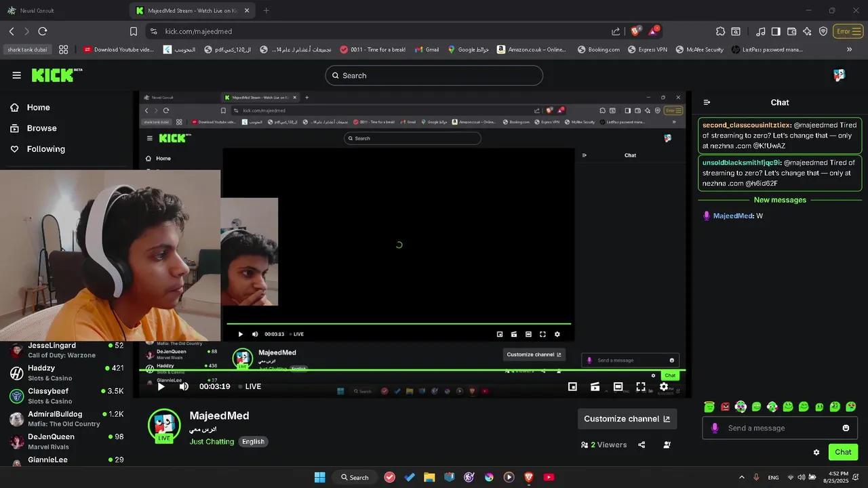Click the Customize channel button
This screenshot has width=868, height=488.
tap(627, 419)
